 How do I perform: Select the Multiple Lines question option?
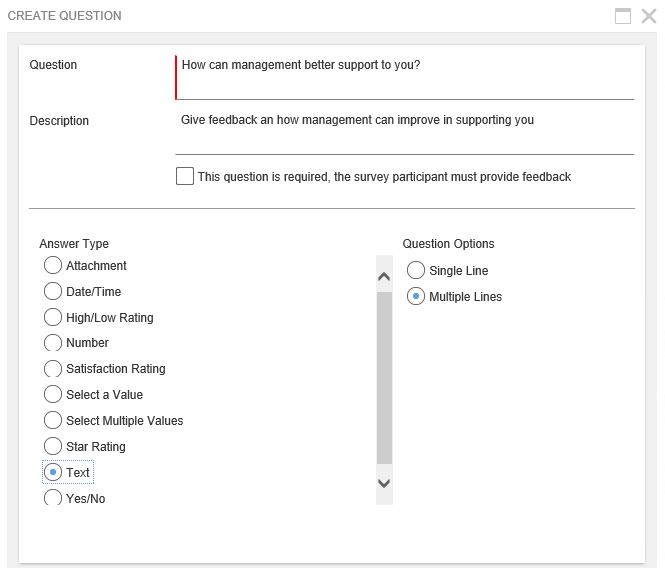pos(416,297)
